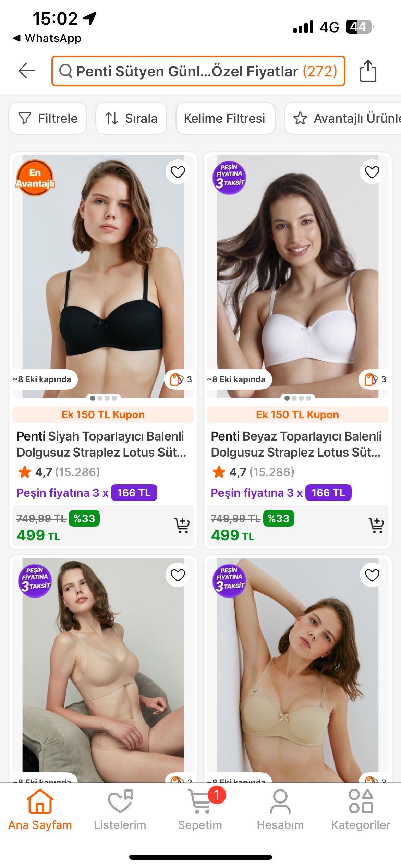
Task: Switch to Listelerim tab
Action: tap(120, 810)
